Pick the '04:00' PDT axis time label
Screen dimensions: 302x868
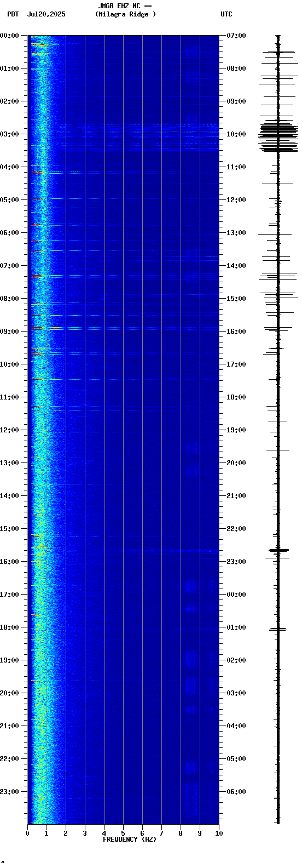9,167
